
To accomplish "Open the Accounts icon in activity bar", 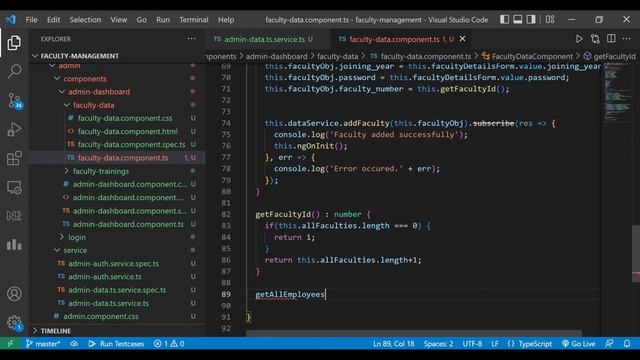I will coord(14,294).
